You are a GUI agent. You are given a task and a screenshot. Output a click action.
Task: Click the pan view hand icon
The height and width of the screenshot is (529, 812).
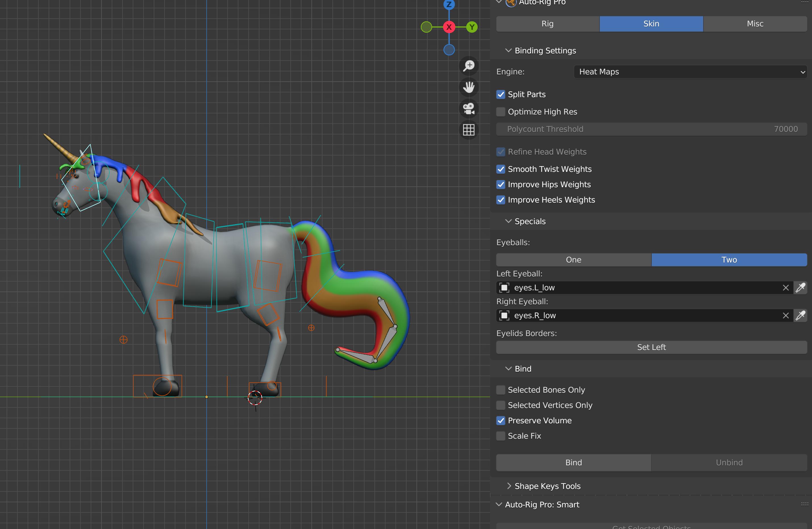point(469,87)
